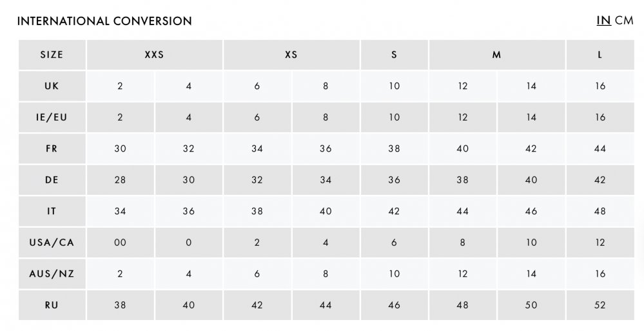Select the UK row label
Screen dimensions: 644x331
[x=52, y=86]
